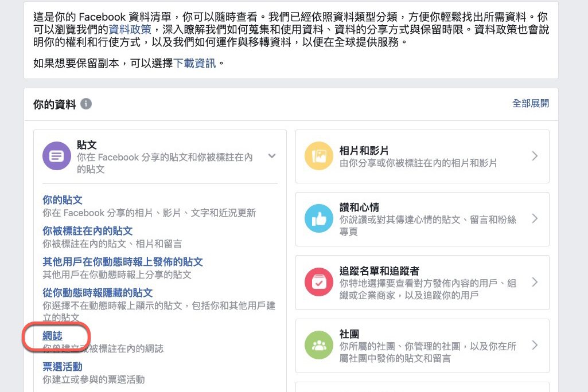Click the yellow 相片和影片 photos icon

[x=319, y=156]
